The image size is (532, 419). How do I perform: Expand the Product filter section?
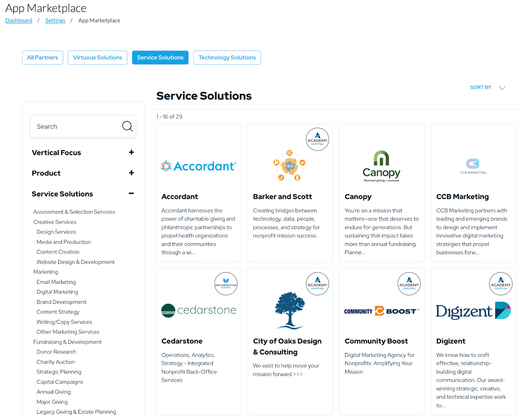tap(131, 173)
